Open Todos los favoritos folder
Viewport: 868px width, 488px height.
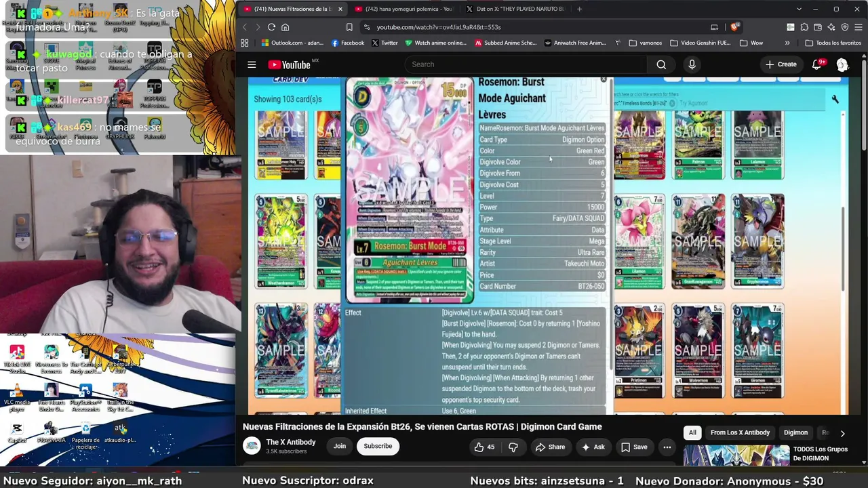(833, 43)
